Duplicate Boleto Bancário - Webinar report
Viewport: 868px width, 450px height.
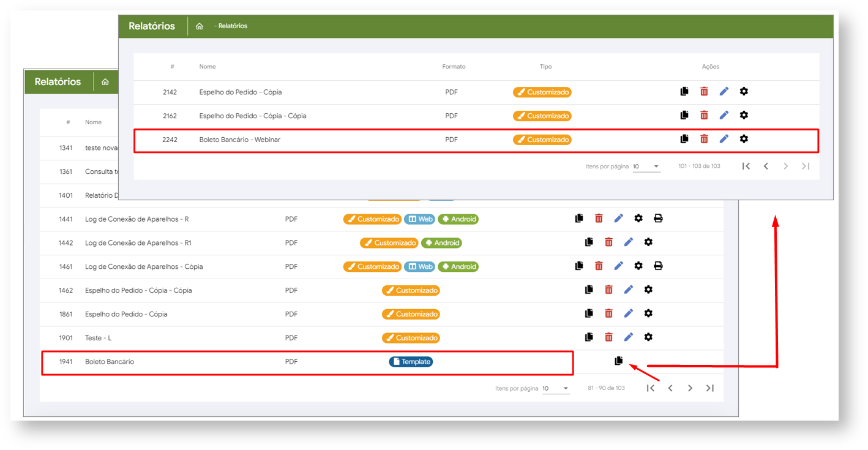pyautogui.click(x=684, y=139)
